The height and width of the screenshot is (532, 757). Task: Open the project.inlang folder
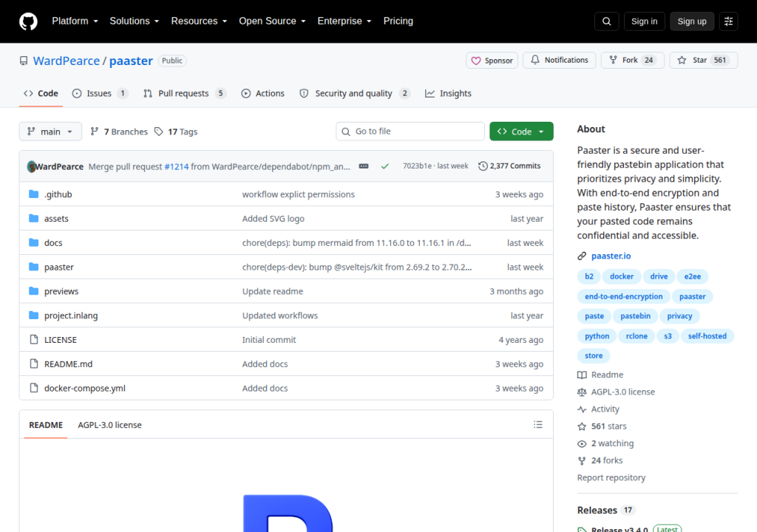(x=71, y=316)
